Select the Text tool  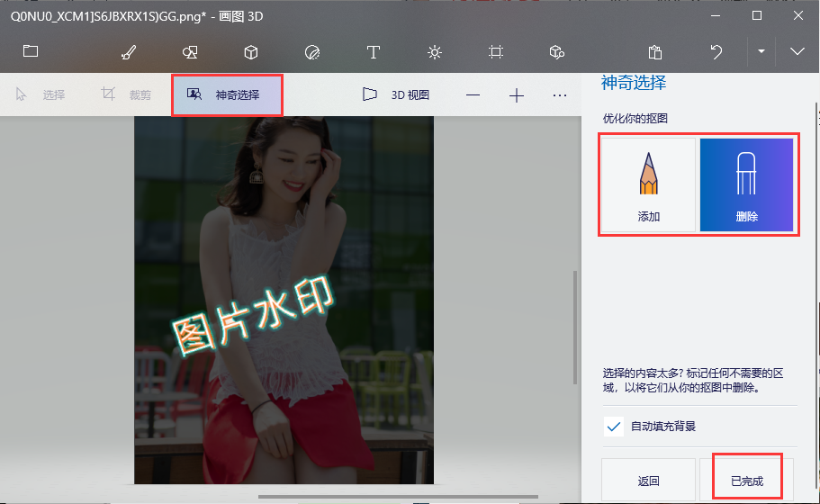click(x=373, y=52)
